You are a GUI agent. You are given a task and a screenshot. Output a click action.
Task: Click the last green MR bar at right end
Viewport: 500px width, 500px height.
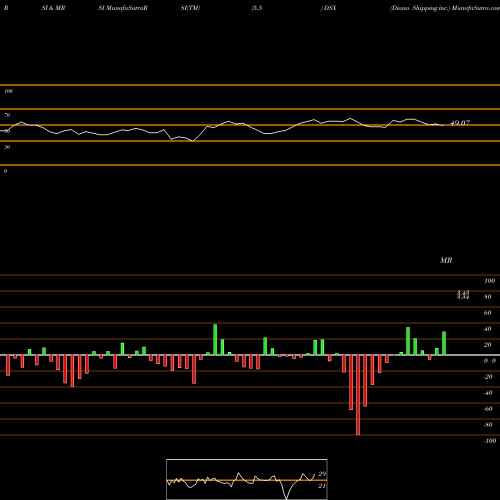[444, 343]
